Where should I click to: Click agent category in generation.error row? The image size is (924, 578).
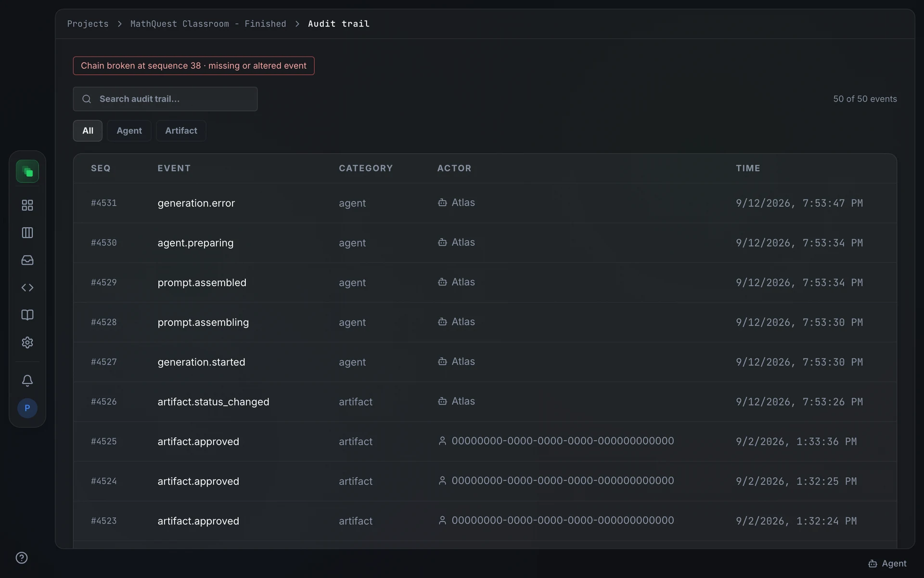click(x=352, y=203)
